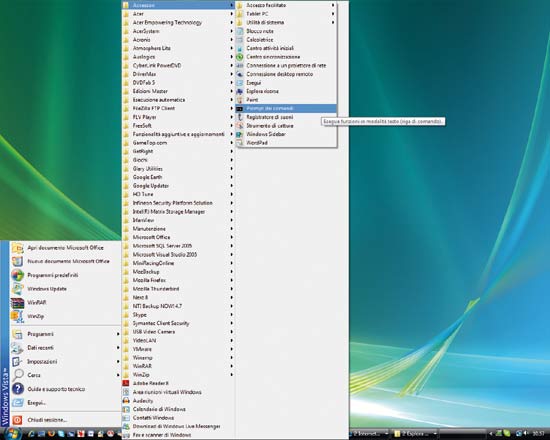Launch Internet Explorer from the Quick Launch bar
This screenshot has height=440, width=550.
(x=31, y=434)
